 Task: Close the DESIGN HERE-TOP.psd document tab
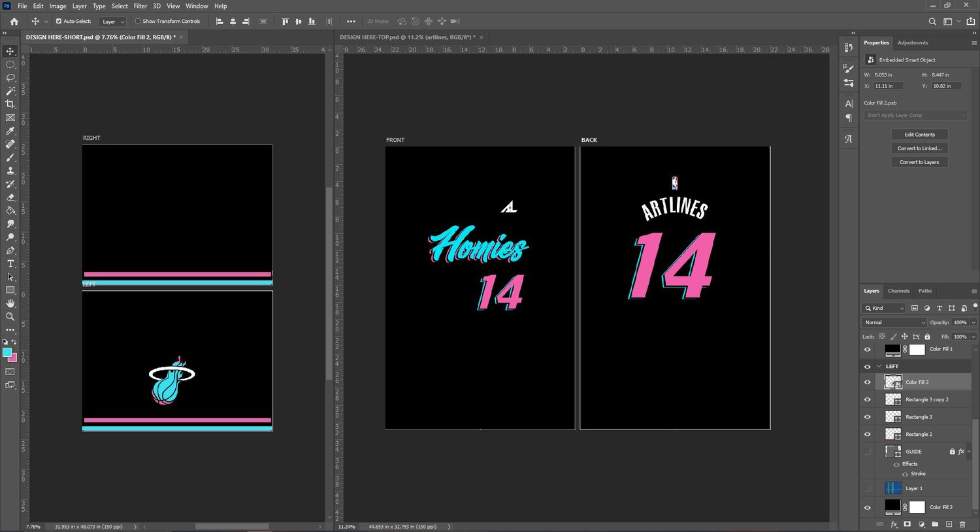pyautogui.click(x=482, y=37)
